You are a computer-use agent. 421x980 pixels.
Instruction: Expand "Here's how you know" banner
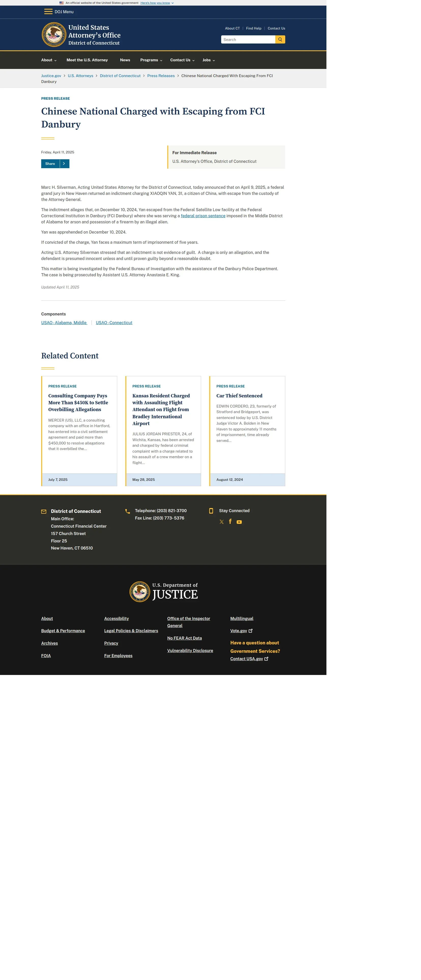(x=157, y=3)
